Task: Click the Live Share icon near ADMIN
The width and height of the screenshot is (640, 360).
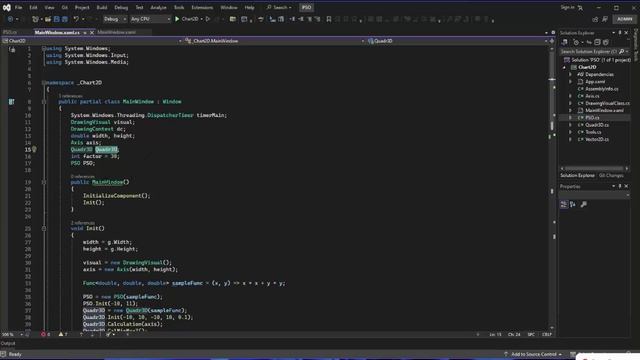Action: click(x=595, y=19)
